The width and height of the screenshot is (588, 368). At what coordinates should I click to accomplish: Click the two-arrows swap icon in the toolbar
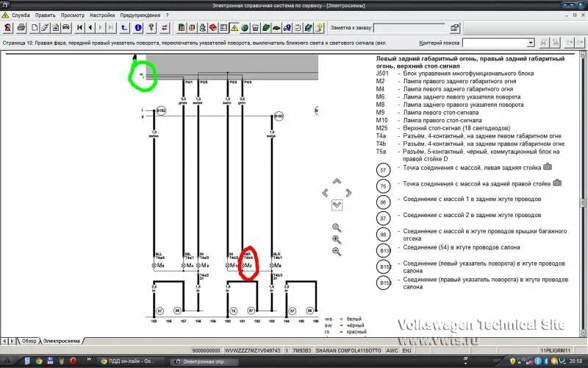click(165, 27)
